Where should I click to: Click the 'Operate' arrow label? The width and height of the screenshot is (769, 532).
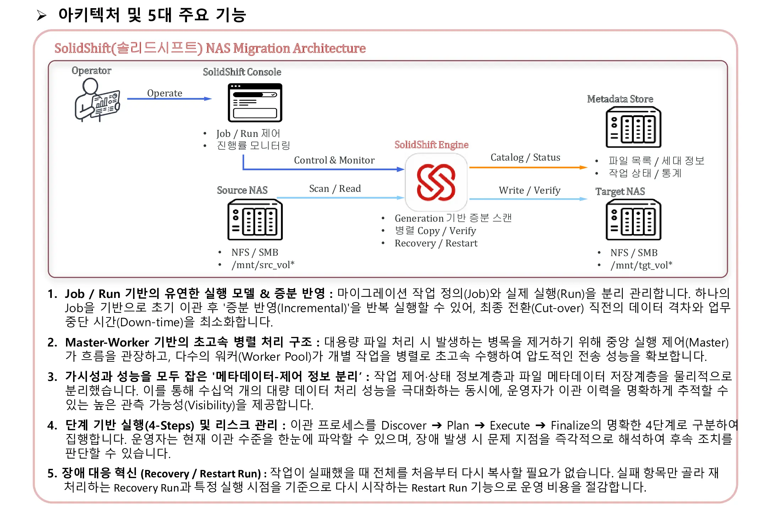(165, 93)
